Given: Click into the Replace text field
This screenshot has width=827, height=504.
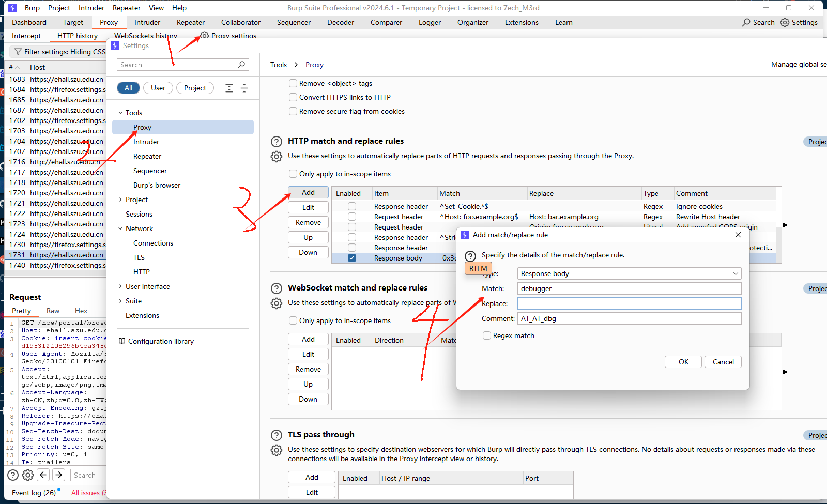Looking at the screenshot, I should coord(629,303).
